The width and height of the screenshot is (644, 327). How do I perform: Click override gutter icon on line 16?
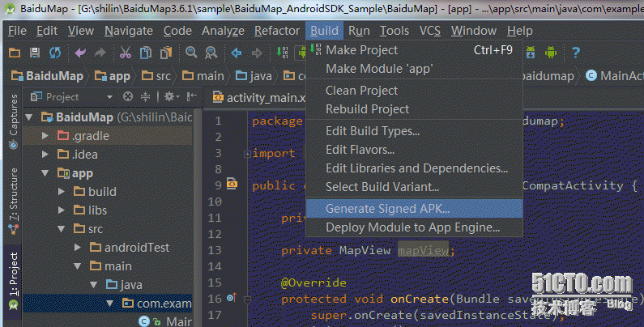231,299
